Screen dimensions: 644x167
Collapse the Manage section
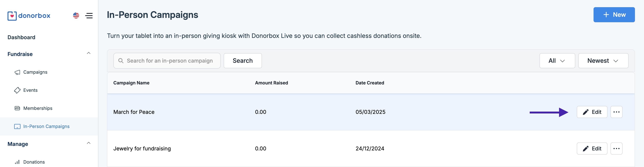click(89, 143)
